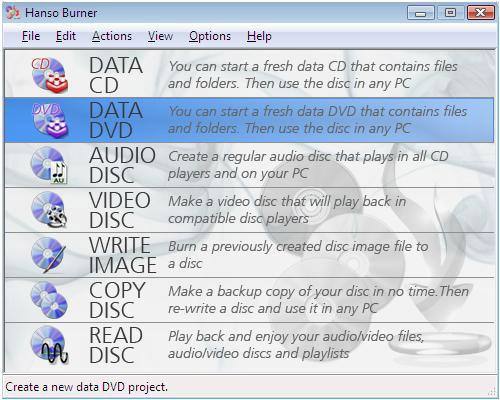This screenshot has width=500, height=400.
Task: Pick the COPY DISC label
Action: click(117, 300)
